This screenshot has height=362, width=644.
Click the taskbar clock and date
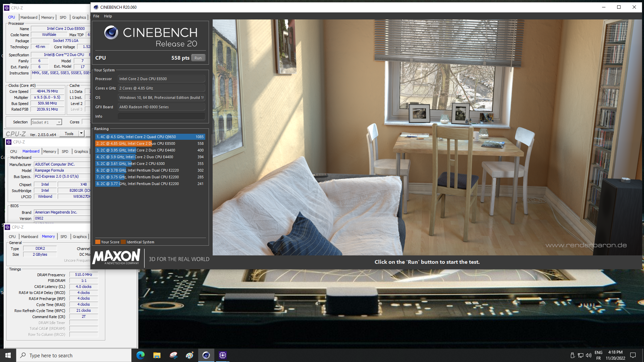pos(615,355)
